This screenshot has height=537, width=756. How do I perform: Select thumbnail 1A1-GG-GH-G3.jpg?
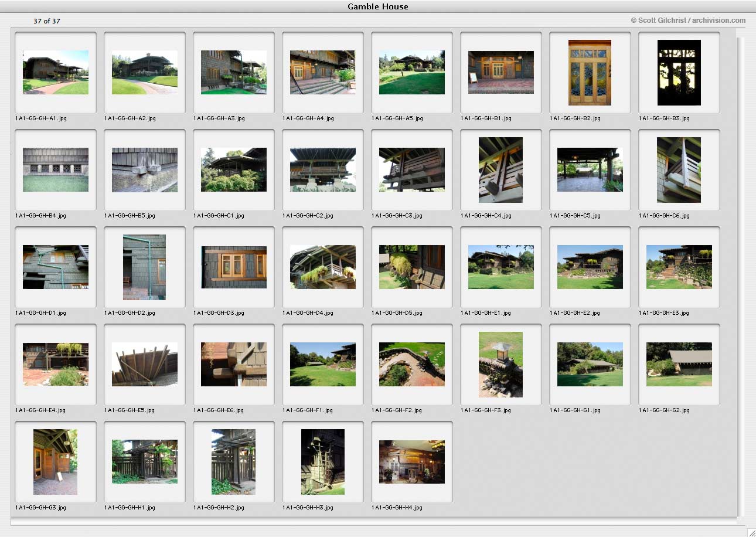[55, 462]
